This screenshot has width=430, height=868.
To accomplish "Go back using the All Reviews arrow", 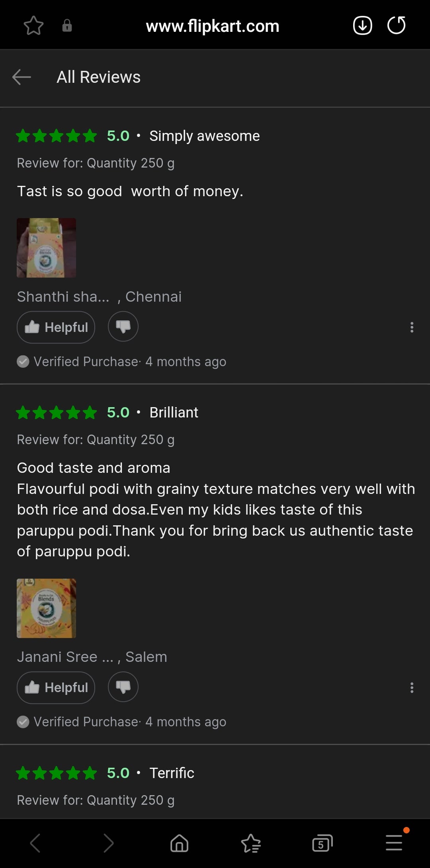I will pyautogui.click(x=21, y=77).
